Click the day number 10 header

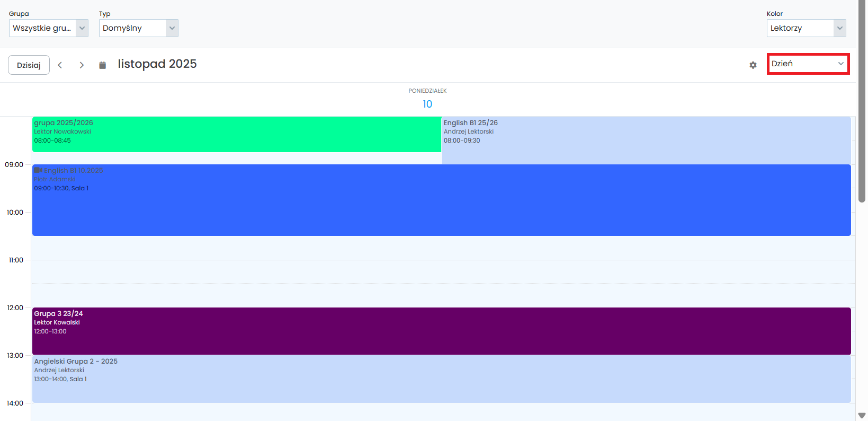click(x=427, y=104)
